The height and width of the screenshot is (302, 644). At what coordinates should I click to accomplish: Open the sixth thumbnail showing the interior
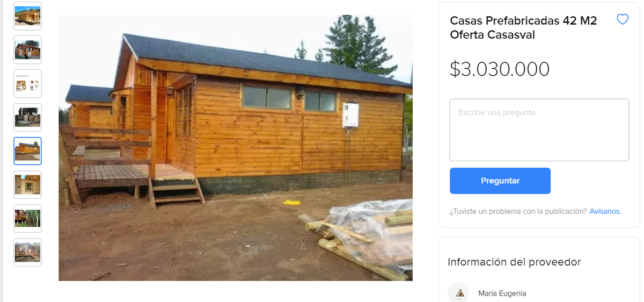27,185
